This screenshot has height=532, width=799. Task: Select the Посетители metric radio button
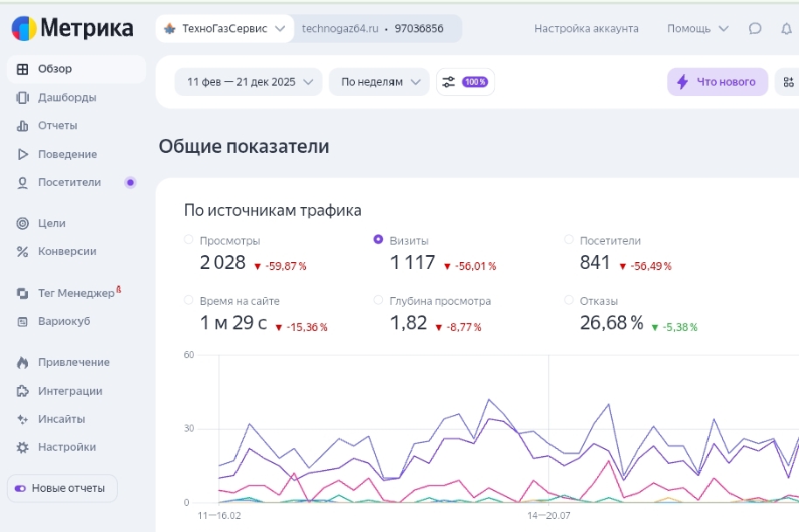coord(569,239)
